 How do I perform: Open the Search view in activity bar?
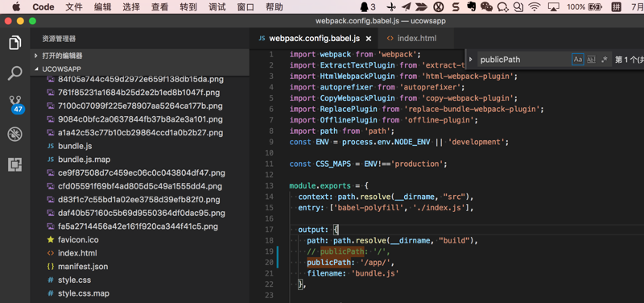(14, 73)
